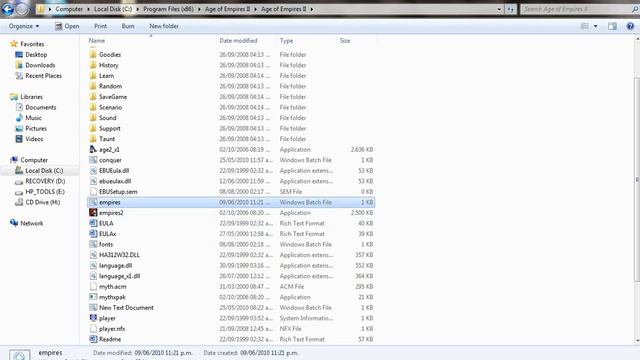The width and height of the screenshot is (640, 360).
Task: Click the Burn toolbar button
Action: pyautogui.click(x=128, y=26)
